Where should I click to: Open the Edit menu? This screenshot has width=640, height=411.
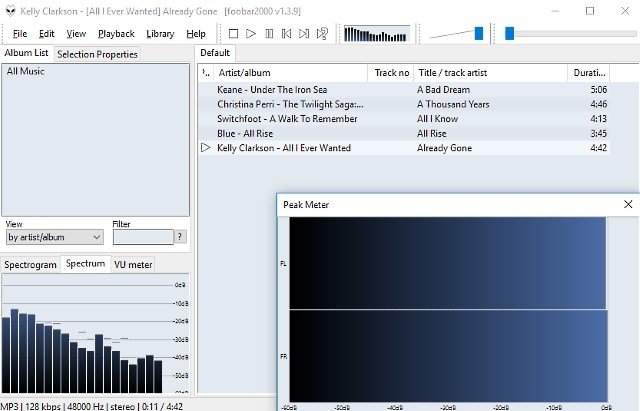[47, 34]
